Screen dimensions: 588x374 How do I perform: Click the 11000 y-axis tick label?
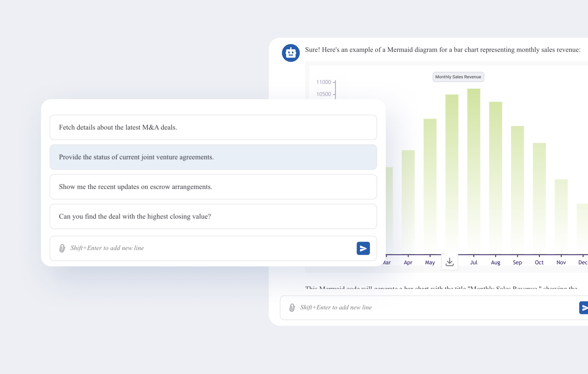point(324,82)
